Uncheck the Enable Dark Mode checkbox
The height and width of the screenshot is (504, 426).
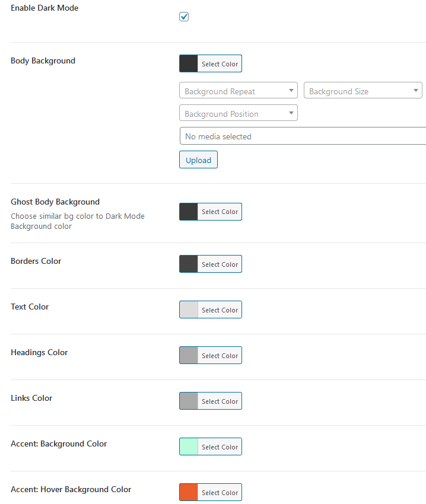[x=184, y=17]
